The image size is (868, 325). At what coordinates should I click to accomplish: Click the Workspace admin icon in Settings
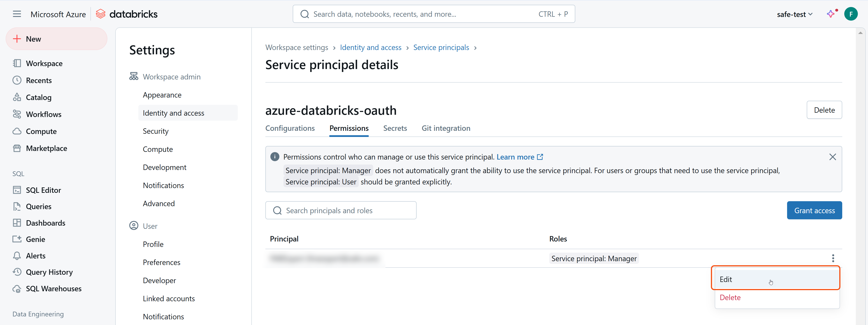coord(134,76)
